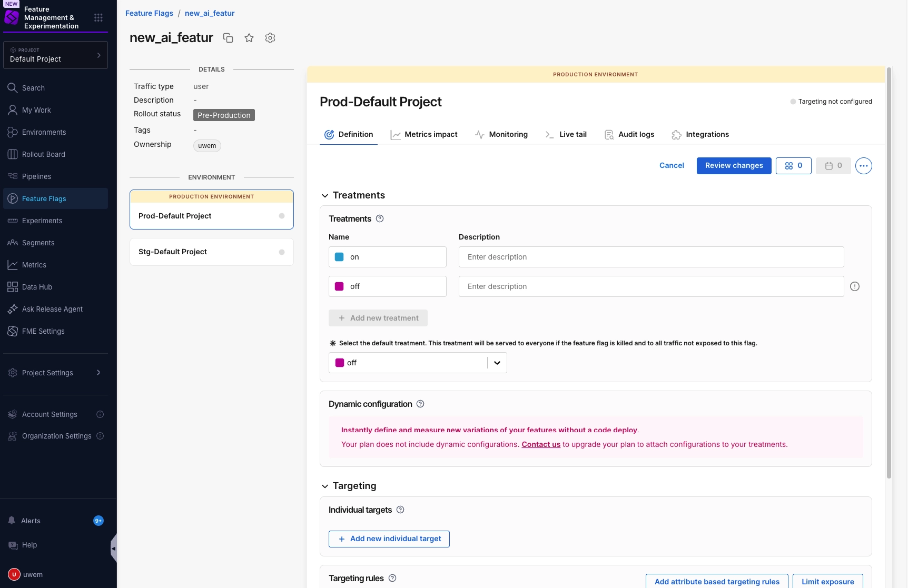
Task: Focus the on treatment description field
Action: [651, 257]
